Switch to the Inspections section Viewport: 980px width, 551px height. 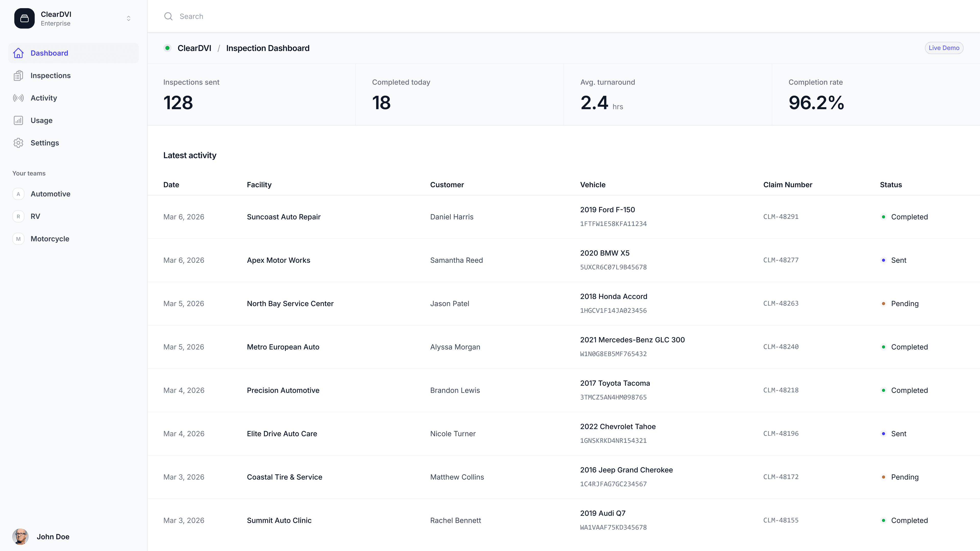pyautogui.click(x=50, y=75)
